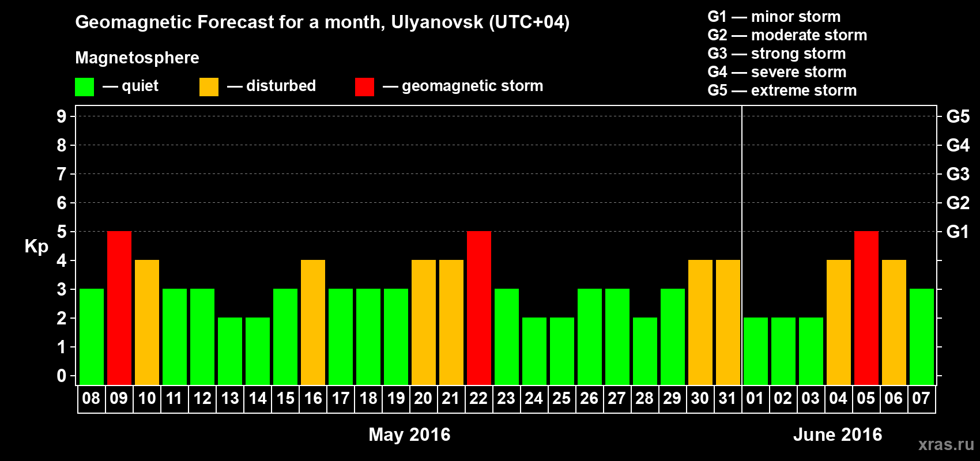Screen dimensions: 980x461
Task: Click the 'G4 — severe storm' legend line
Action: pos(777,72)
